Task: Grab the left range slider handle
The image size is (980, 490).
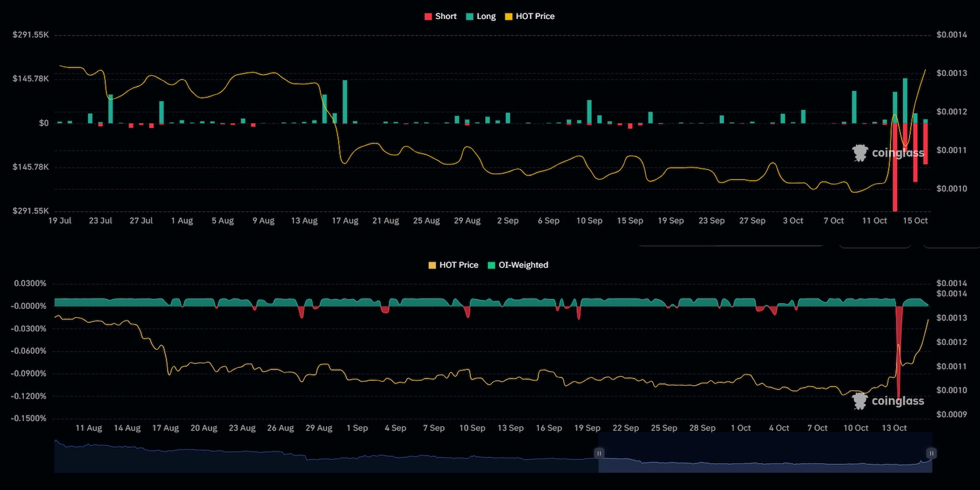Action: pyautogui.click(x=599, y=453)
